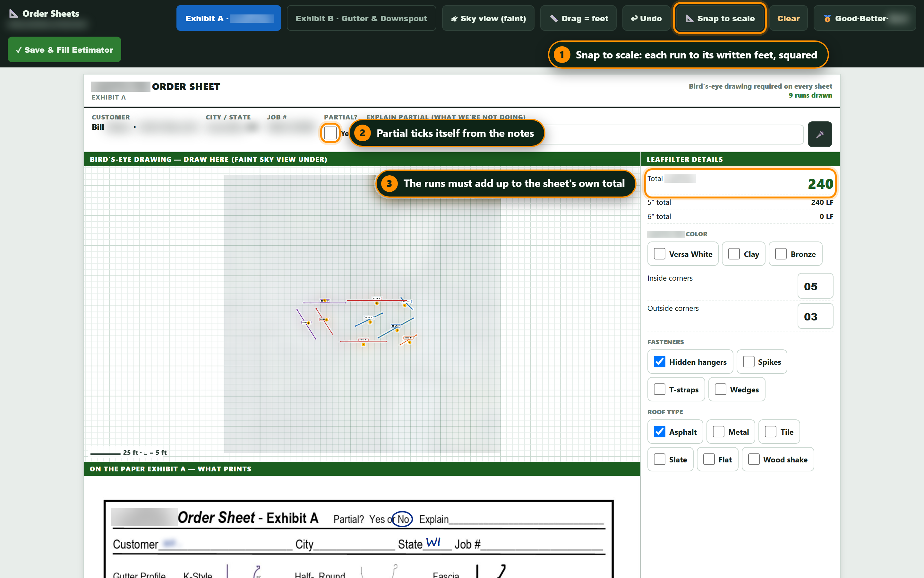Click Save & Fill Estimator
Viewport: 924px width, 578px height.
point(64,50)
